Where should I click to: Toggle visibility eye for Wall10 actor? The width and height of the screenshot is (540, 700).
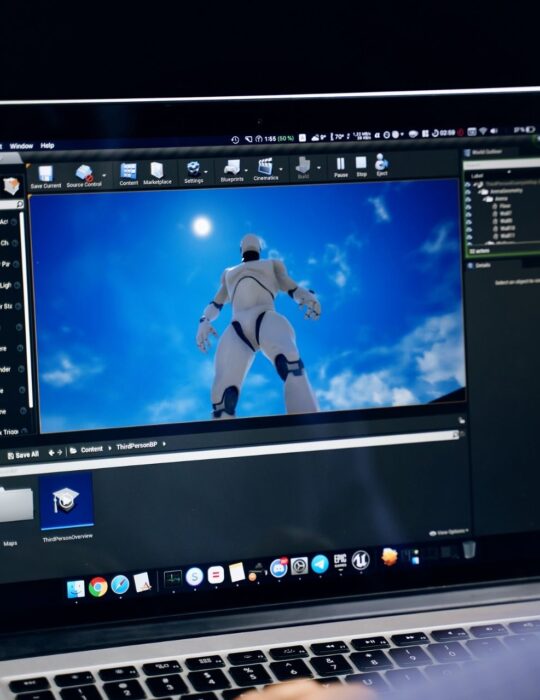469,228
